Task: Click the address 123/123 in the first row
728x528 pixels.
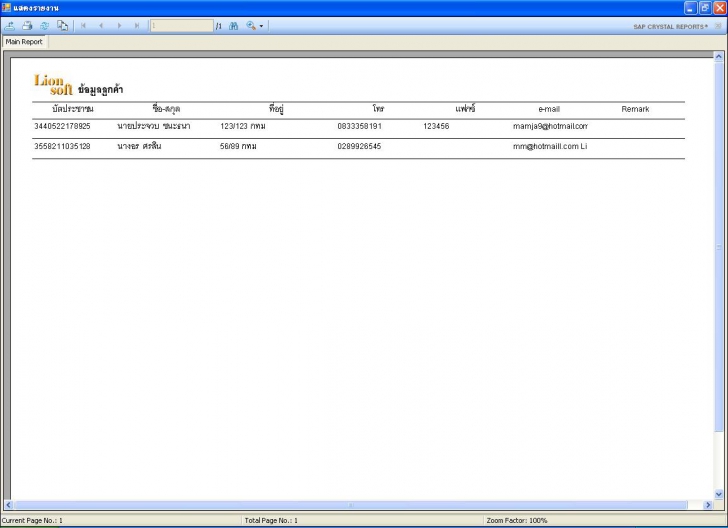Action: tap(243, 126)
